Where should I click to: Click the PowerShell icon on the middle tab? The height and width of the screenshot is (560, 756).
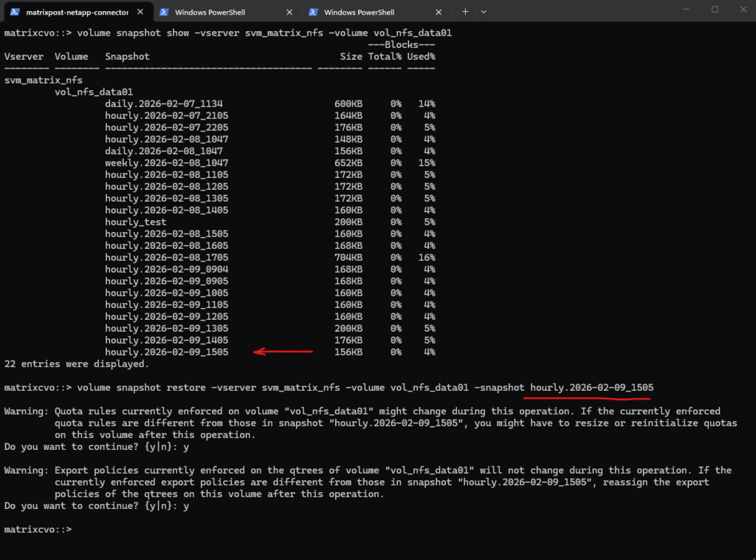[165, 13]
